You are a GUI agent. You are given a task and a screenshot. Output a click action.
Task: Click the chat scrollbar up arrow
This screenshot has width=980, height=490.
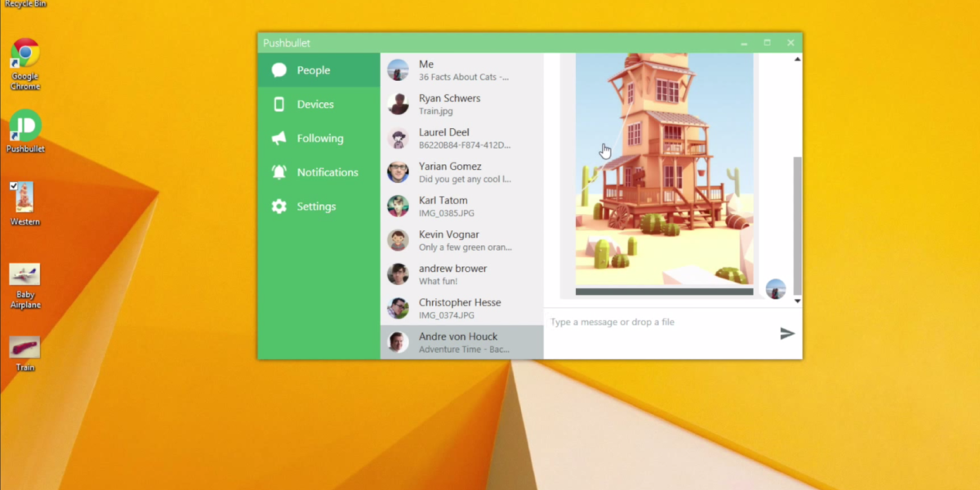point(798,59)
